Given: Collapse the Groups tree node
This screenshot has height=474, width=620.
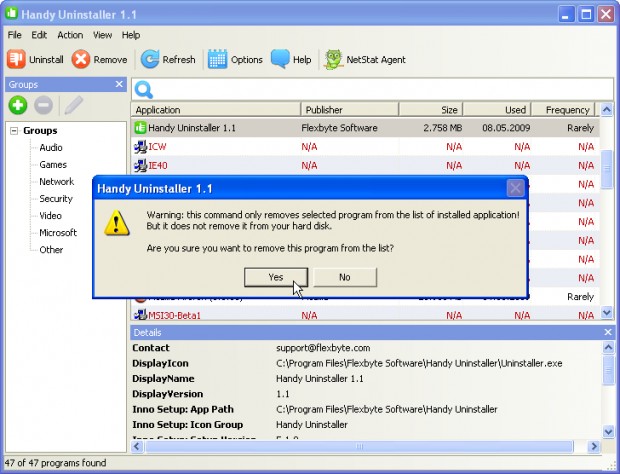Looking at the screenshot, I should [x=14, y=130].
